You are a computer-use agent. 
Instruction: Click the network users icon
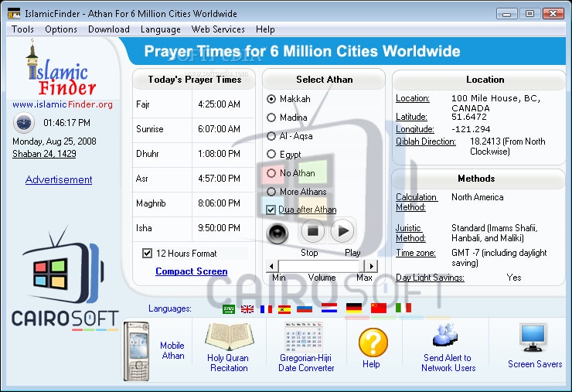[x=444, y=335]
